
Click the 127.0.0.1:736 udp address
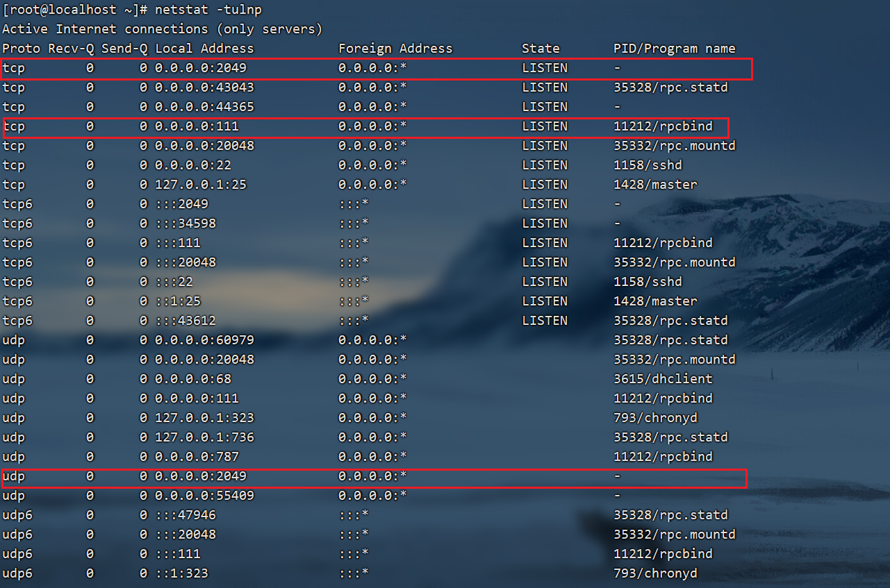(204, 437)
